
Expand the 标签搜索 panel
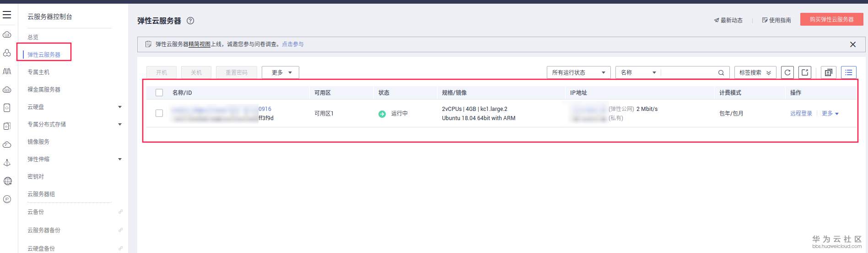pyautogui.click(x=755, y=72)
